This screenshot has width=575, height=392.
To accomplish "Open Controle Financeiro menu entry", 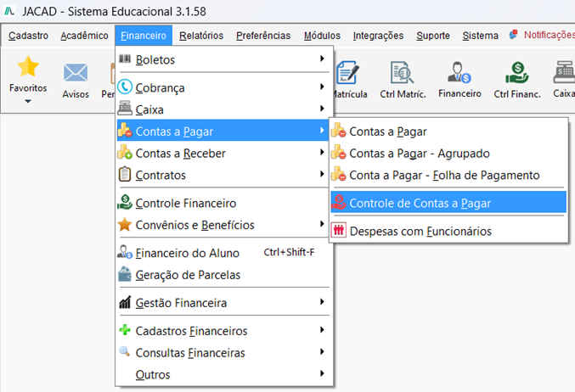I will point(223,203).
